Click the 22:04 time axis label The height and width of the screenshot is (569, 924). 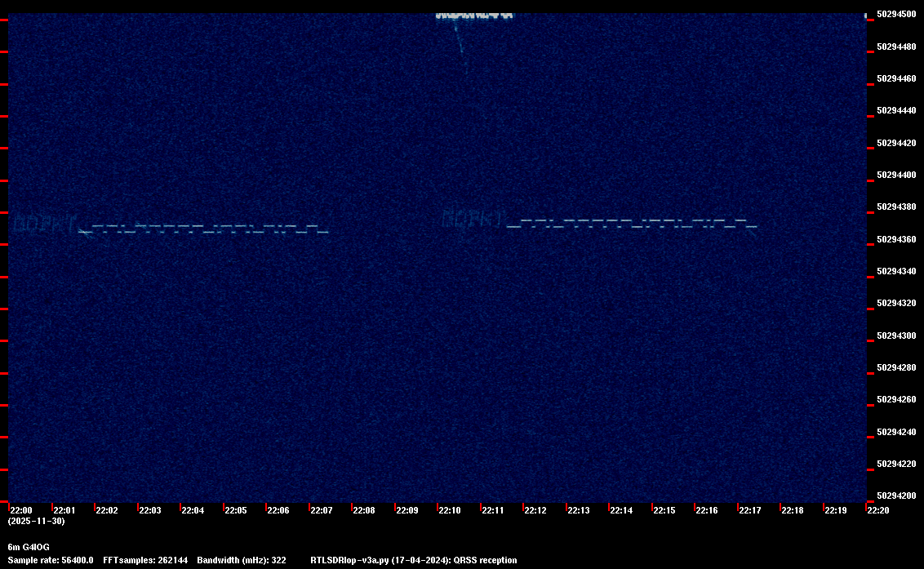click(x=193, y=510)
